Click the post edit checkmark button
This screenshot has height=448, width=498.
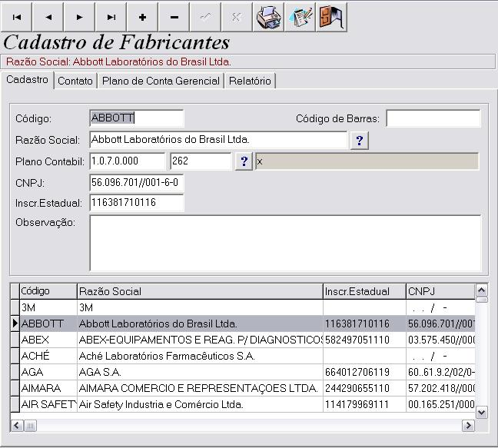205,17
